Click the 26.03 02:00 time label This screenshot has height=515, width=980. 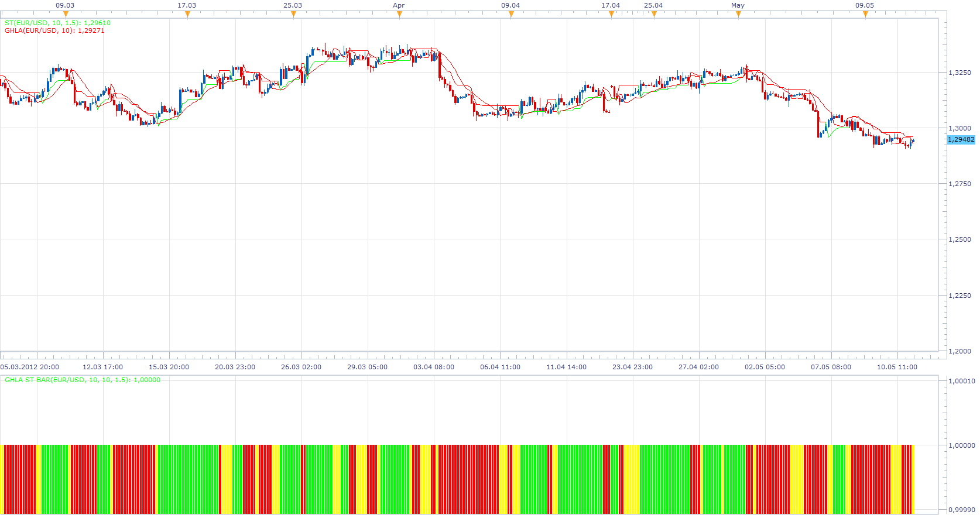click(x=301, y=367)
